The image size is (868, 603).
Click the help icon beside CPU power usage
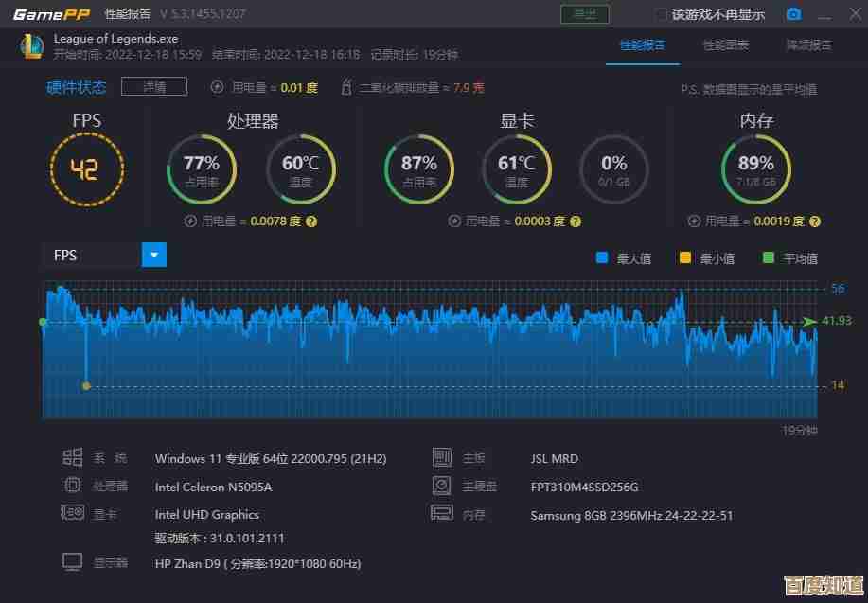point(310,221)
